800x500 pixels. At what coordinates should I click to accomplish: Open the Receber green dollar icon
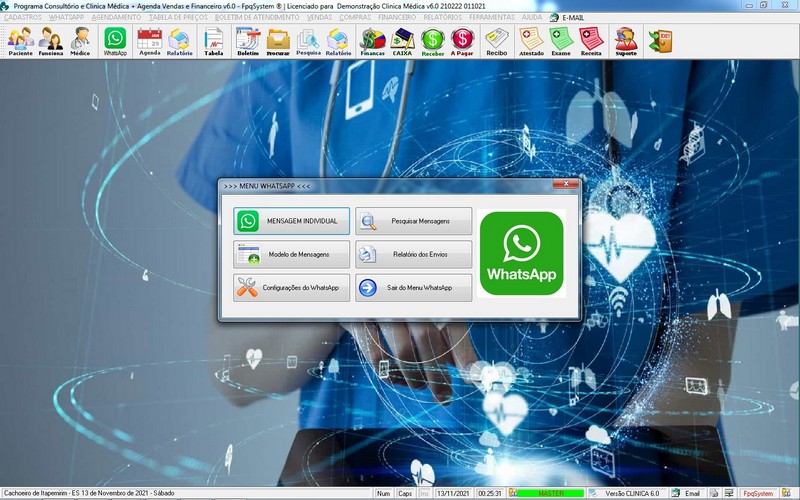pyautogui.click(x=433, y=42)
